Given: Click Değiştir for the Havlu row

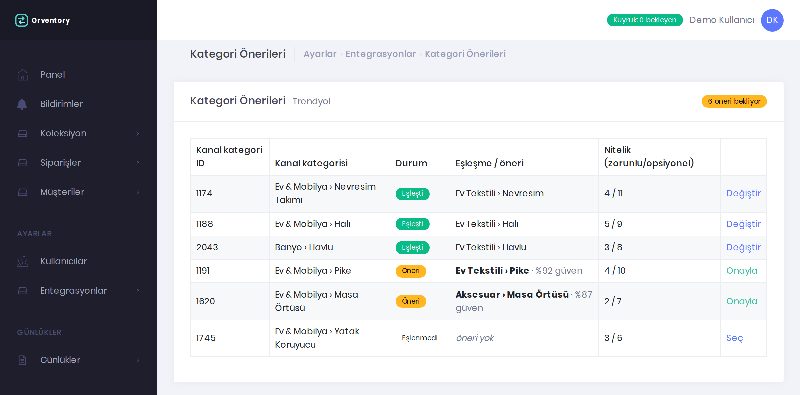Looking at the screenshot, I should point(743,248).
